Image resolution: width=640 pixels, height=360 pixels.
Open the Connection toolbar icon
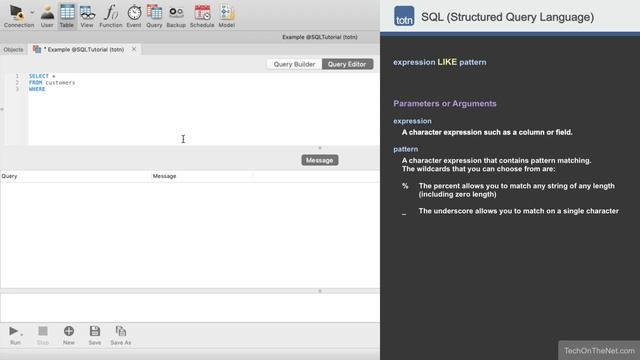[18, 16]
